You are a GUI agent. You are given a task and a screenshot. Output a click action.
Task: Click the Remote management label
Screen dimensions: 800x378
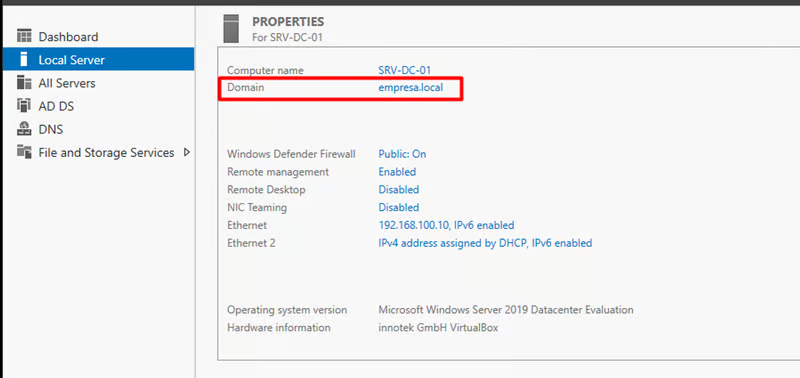(278, 172)
